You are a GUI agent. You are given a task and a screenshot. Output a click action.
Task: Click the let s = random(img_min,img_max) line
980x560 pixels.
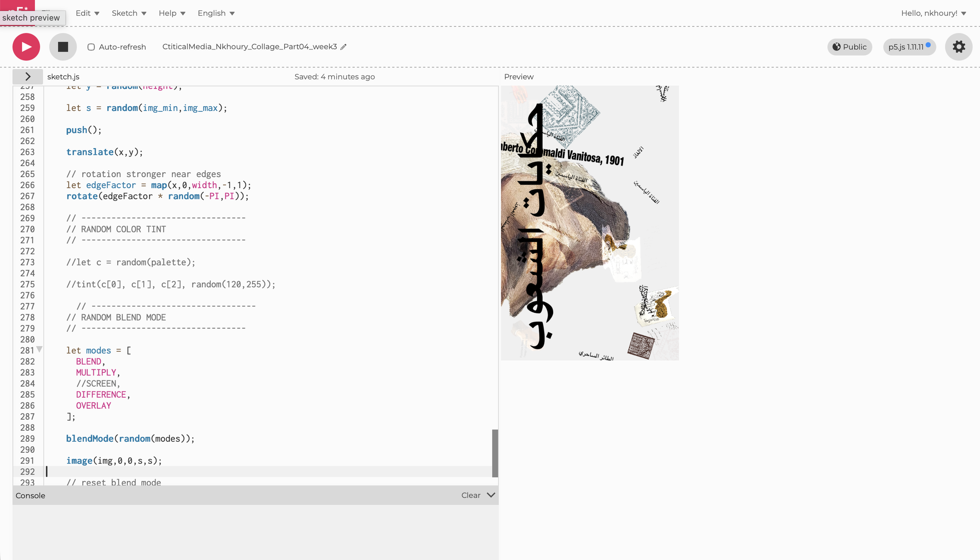[146, 108]
